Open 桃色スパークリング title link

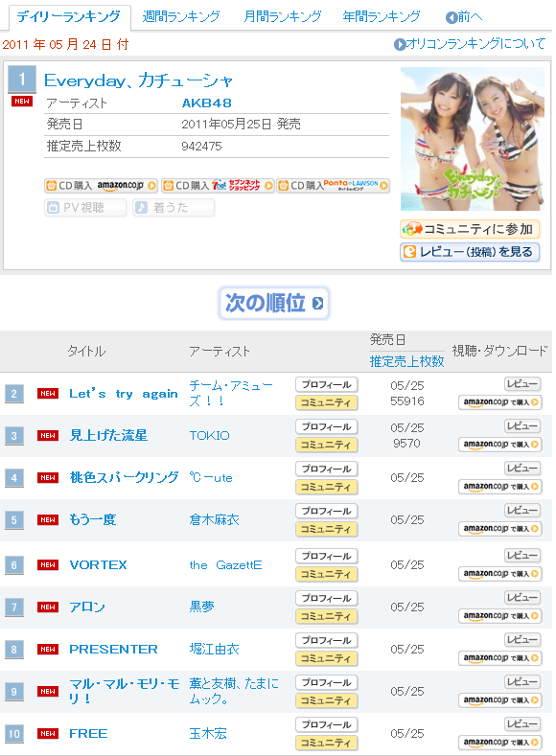124,477
